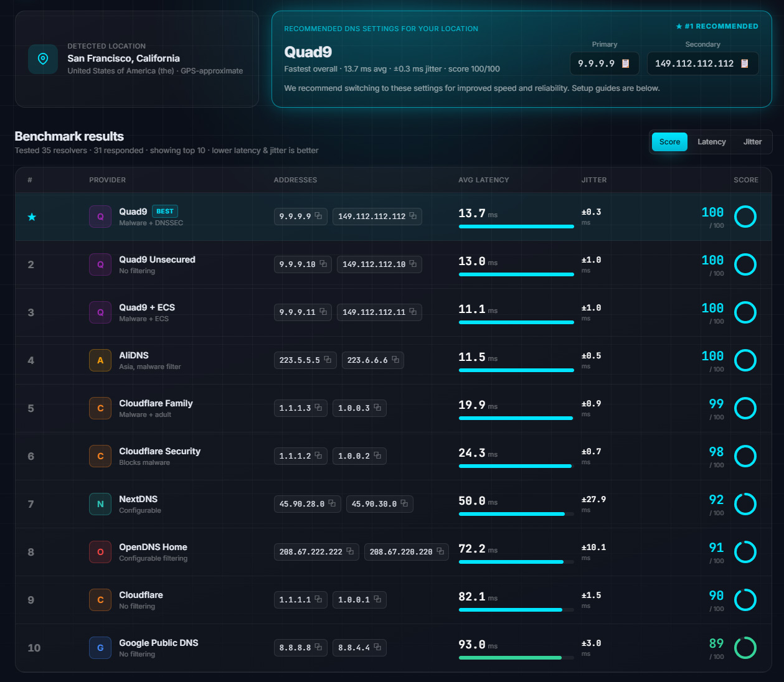
Task: Copy the 149.112.112.11 address
Action: (413, 312)
